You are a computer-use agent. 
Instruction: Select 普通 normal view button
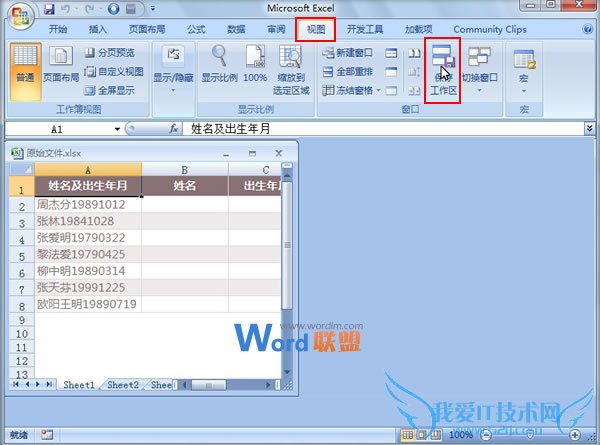coord(25,72)
